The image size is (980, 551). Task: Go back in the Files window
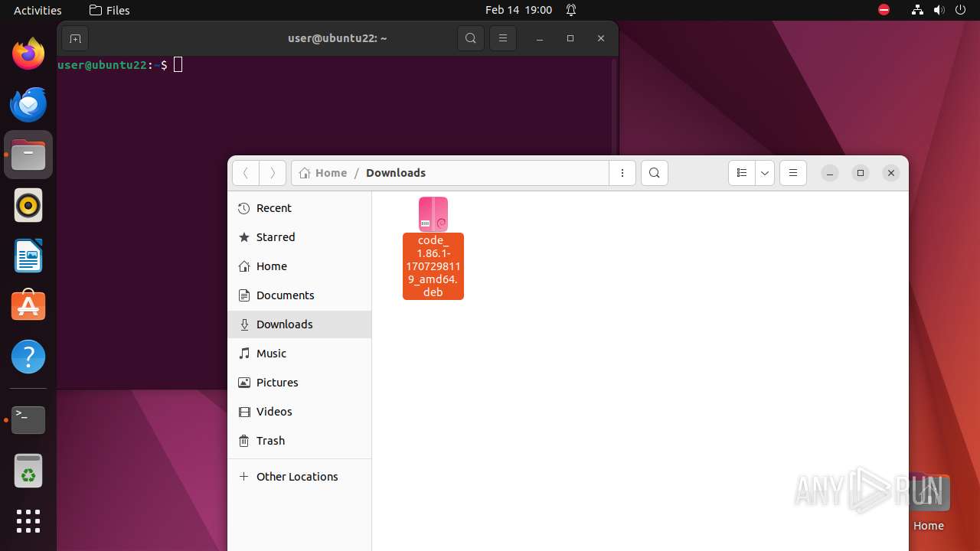pyautogui.click(x=246, y=173)
